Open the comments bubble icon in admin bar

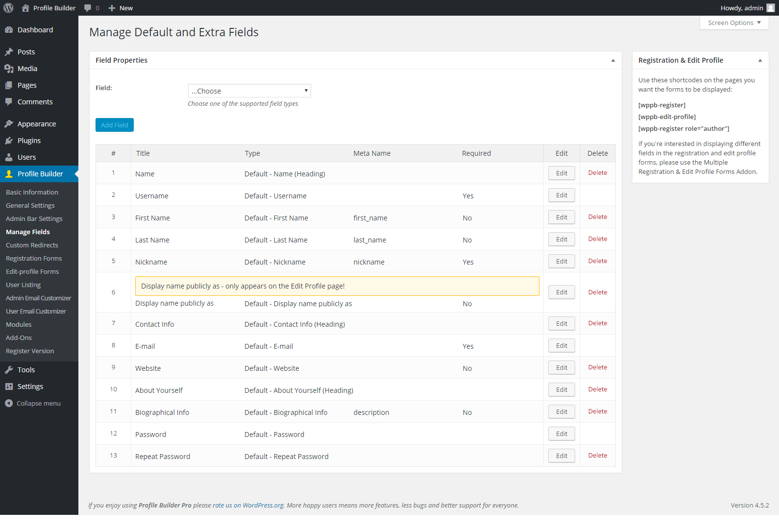pos(88,8)
